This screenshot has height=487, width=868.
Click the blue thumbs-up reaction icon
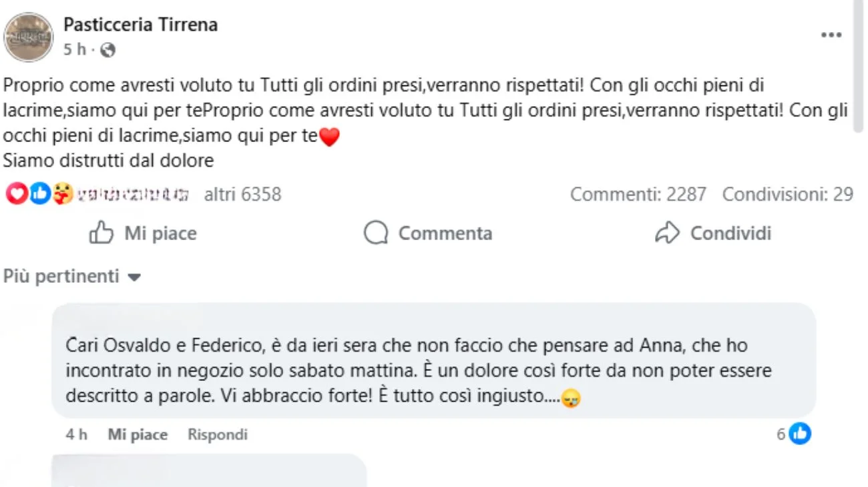tap(39, 193)
